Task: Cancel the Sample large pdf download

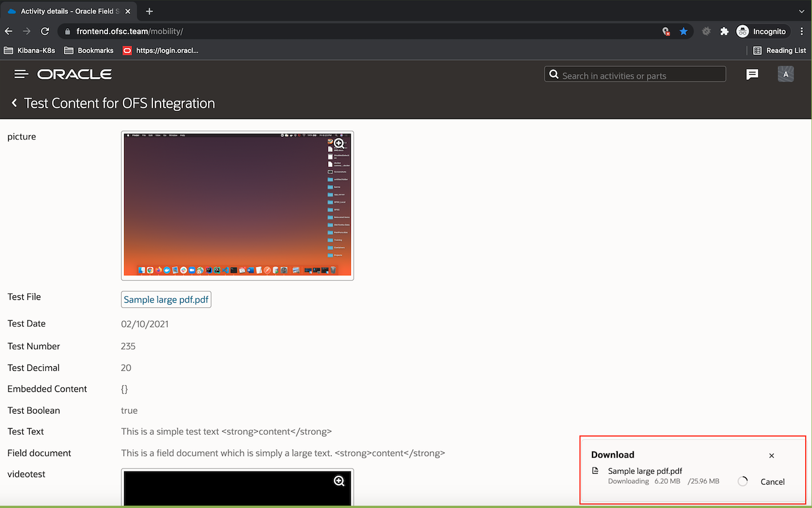Action: [773, 482]
